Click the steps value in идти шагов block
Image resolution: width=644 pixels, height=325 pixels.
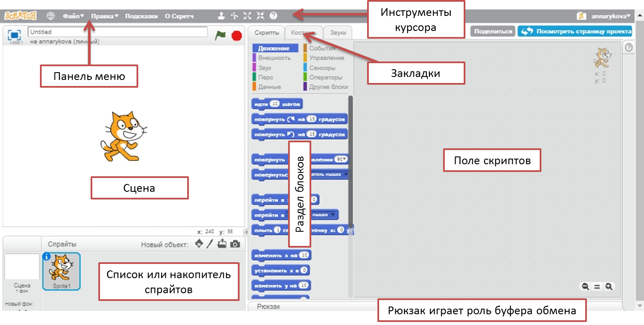point(275,104)
